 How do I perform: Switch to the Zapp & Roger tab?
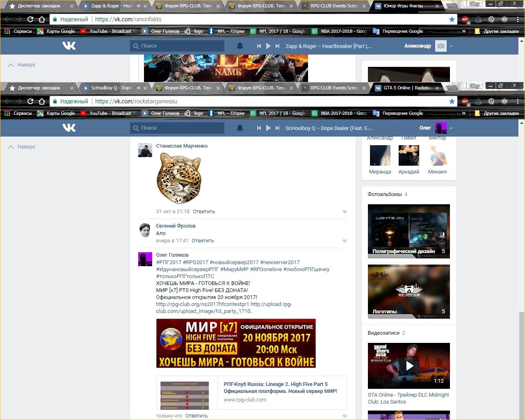(111, 6)
